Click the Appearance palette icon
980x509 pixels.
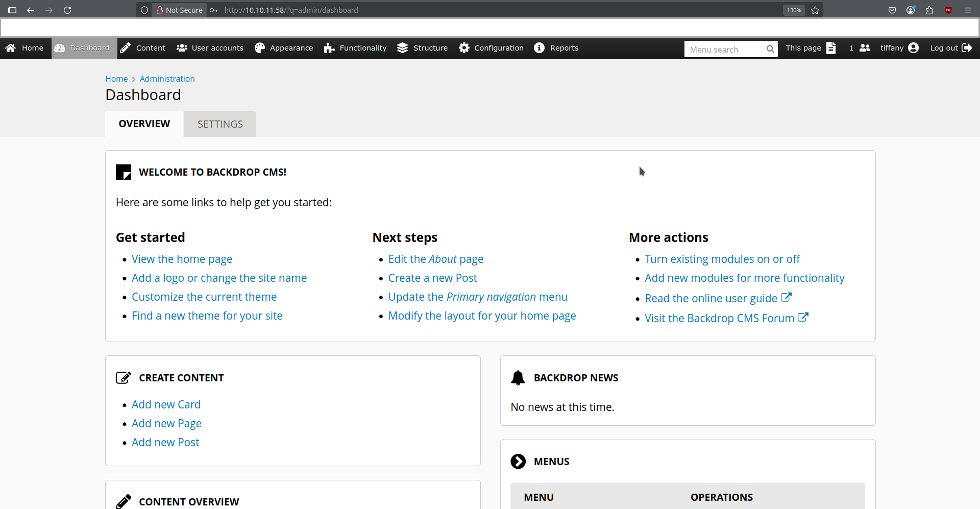pyautogui.click(x=260, y=48)
